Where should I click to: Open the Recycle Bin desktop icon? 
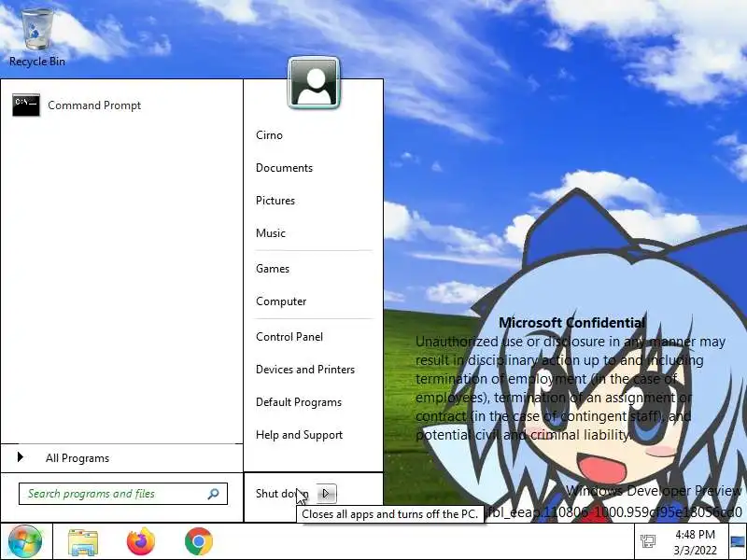[37, 36]
